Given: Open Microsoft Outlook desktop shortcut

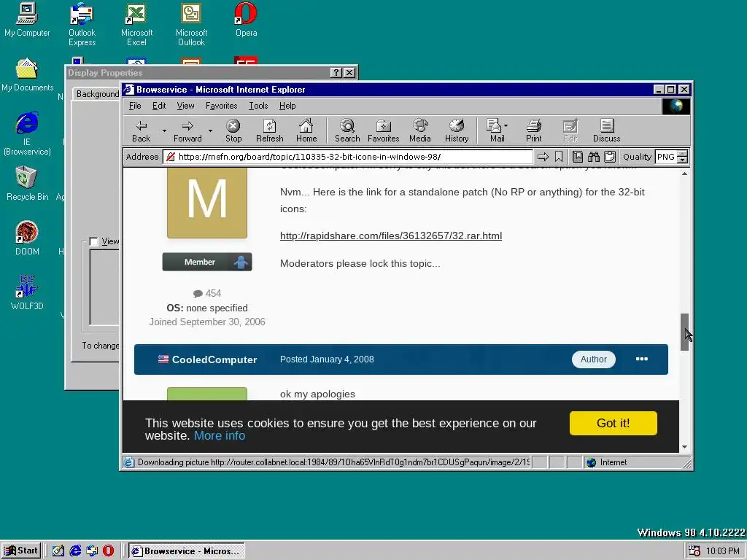Looking at the screenshot, I should click(192, 24).
